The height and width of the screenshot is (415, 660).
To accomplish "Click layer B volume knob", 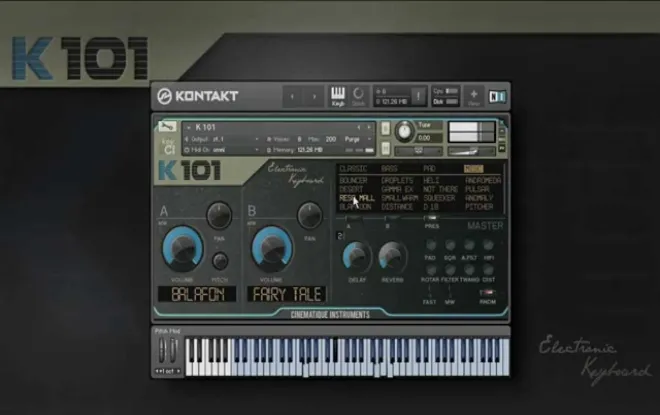I will point(272,248).
